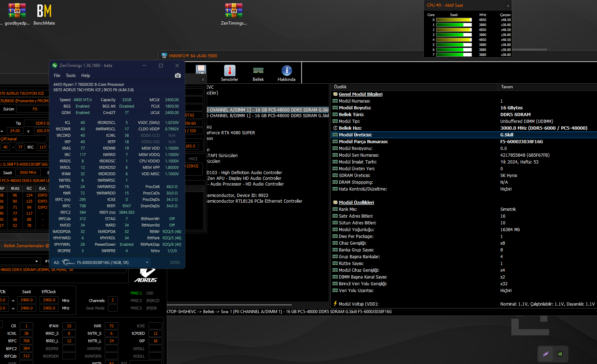
Task: Click the Speed 4800 MT/s value in ZenTimings
Action: [x=83, y=100]
